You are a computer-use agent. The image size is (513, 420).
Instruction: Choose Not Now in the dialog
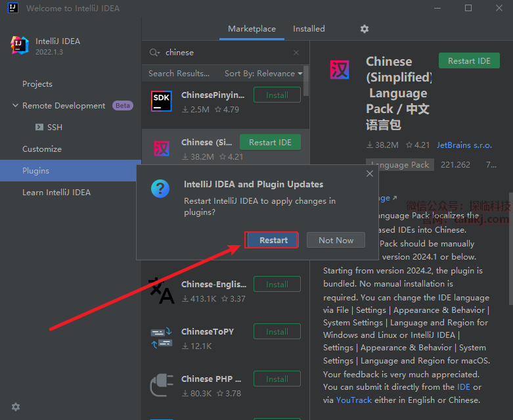pos(336,241)
